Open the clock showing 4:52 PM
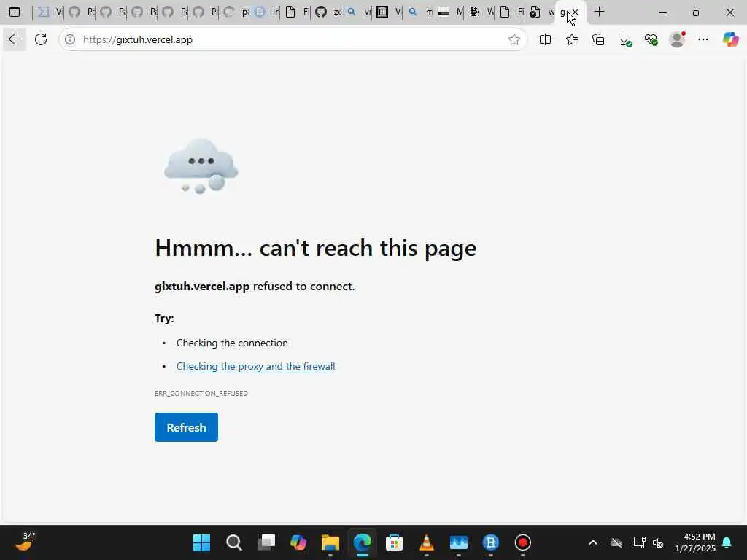 click(695, 542)
